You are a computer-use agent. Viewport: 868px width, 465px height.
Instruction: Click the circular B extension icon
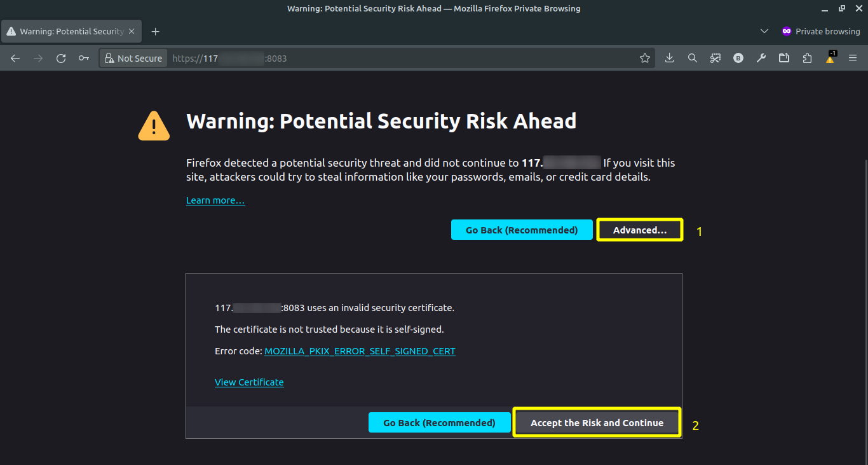click(738, 58)
